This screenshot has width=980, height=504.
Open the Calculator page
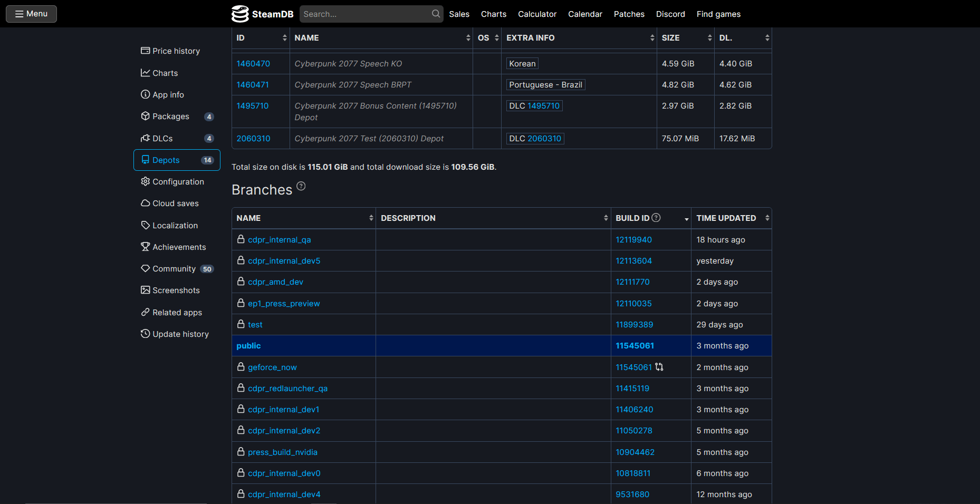[x=537, y=14]
